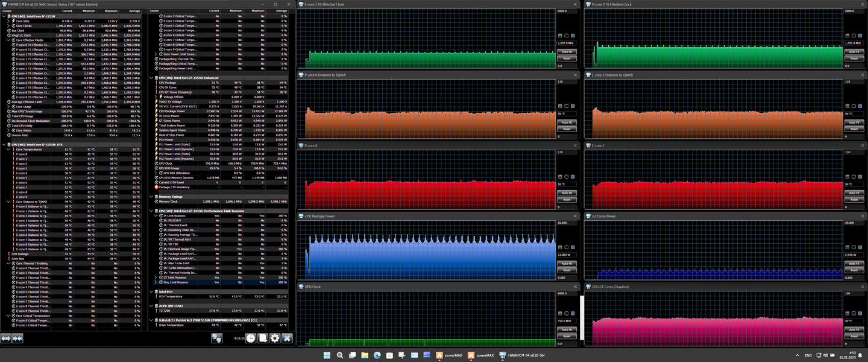Click the orange-gray swatch in the E-core 2 Distance to TjMAX graph
The width and height of the screenshot is (868, 362).
point(848,106)
